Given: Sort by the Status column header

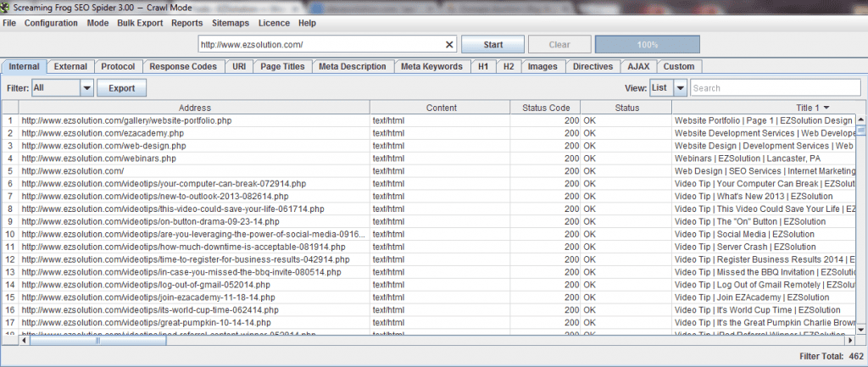Looking at the screenshot, I should point(626,108).
